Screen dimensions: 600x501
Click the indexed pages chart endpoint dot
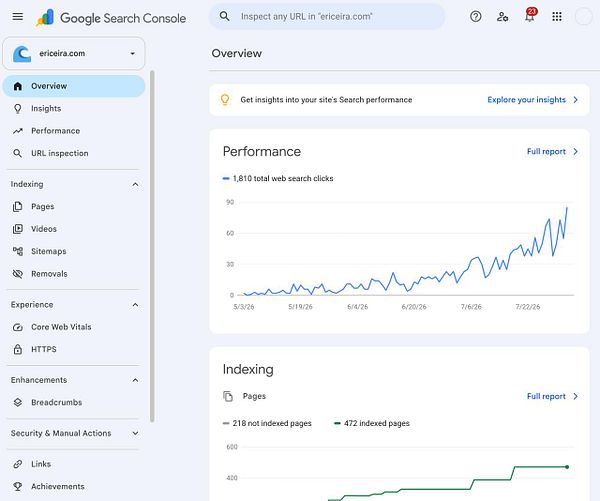[567, 467]
